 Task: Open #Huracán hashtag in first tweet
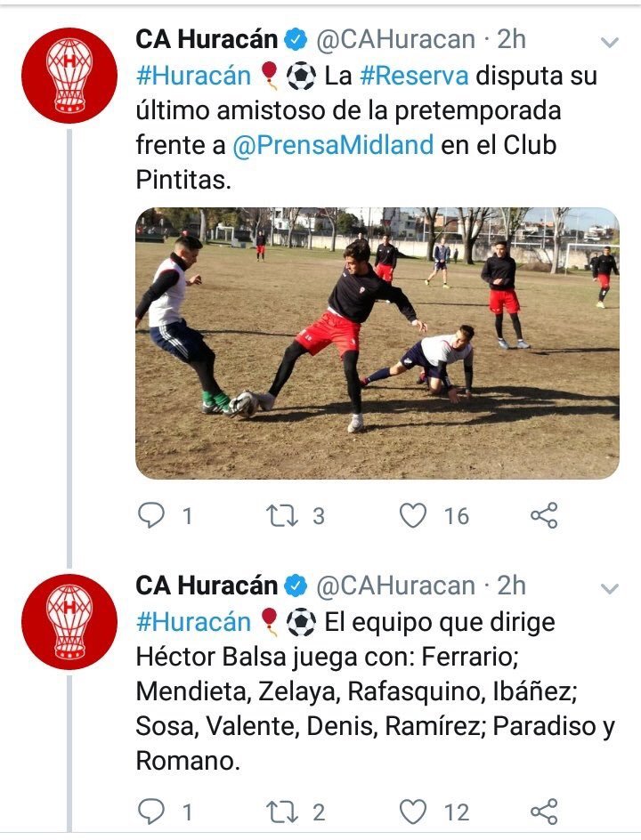[x=193, y=76]
